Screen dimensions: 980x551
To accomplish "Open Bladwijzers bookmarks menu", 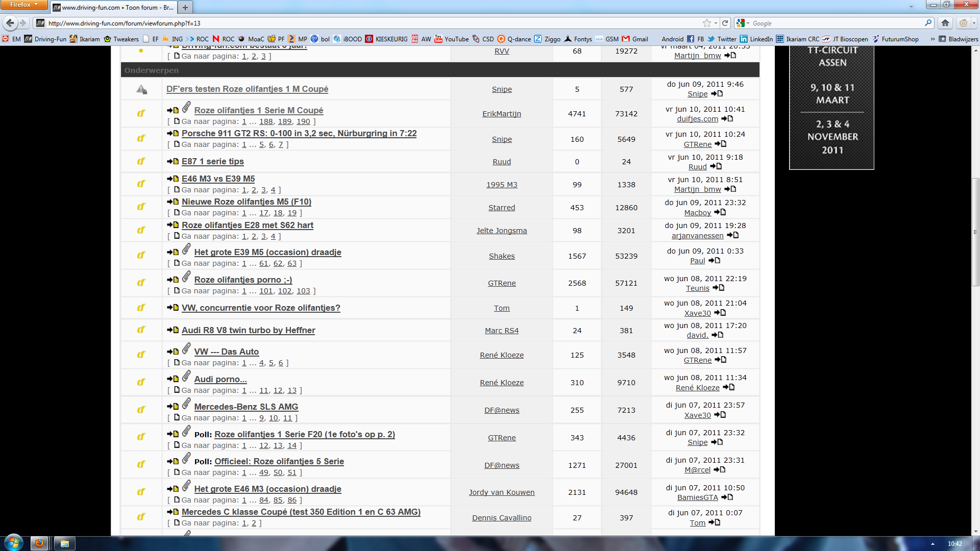I will tap(958, 39).
